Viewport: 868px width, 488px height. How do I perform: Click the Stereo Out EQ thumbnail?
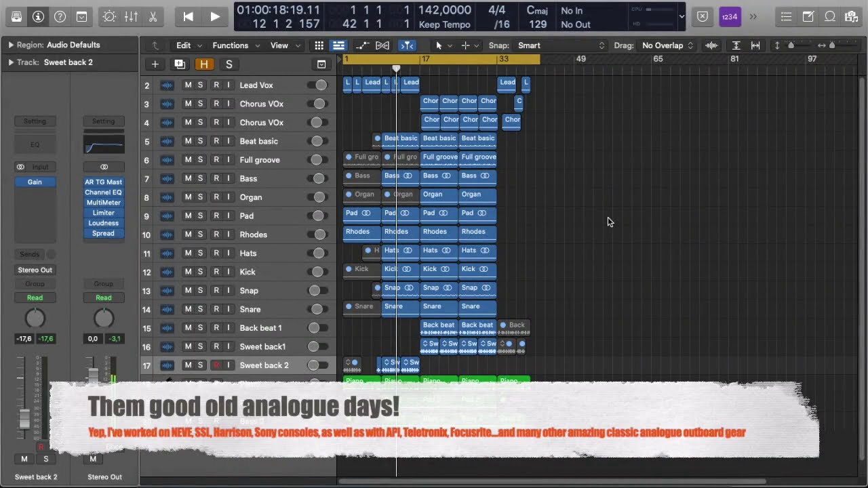coord(103,144)
